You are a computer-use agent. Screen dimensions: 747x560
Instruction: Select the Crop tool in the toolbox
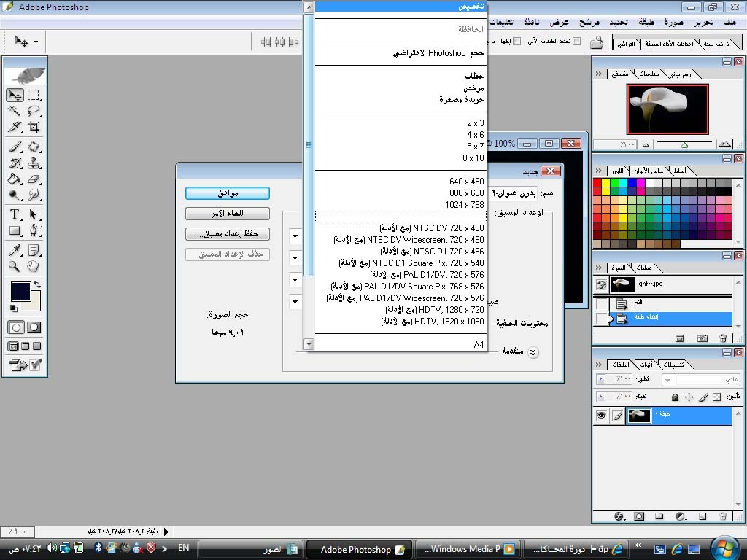coord(34,127)
